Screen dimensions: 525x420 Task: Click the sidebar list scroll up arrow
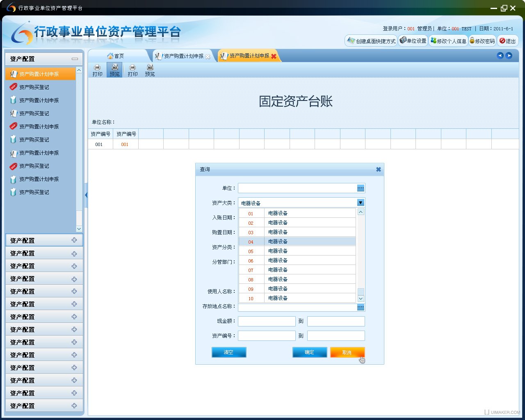click(79, 70)
